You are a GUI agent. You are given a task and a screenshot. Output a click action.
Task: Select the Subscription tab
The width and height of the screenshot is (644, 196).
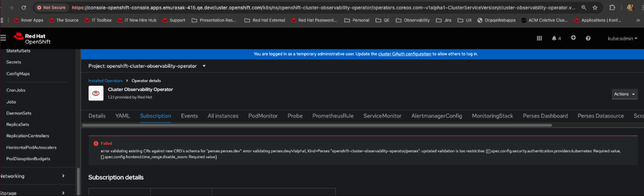156,116
